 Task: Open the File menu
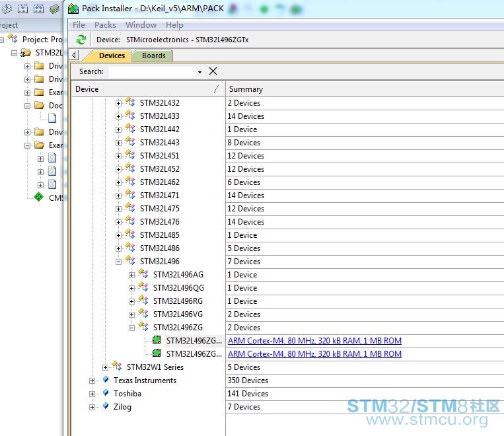tap(79, 24)
